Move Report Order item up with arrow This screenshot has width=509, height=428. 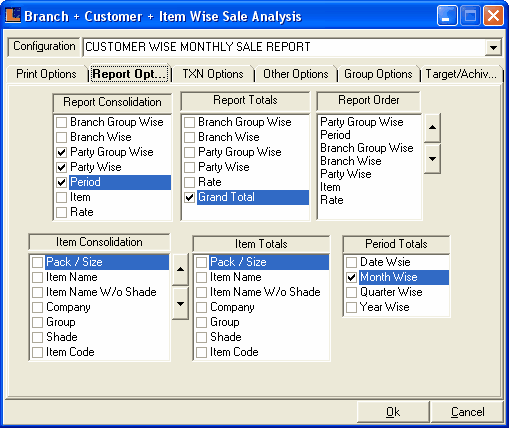(x=432, y=127)
